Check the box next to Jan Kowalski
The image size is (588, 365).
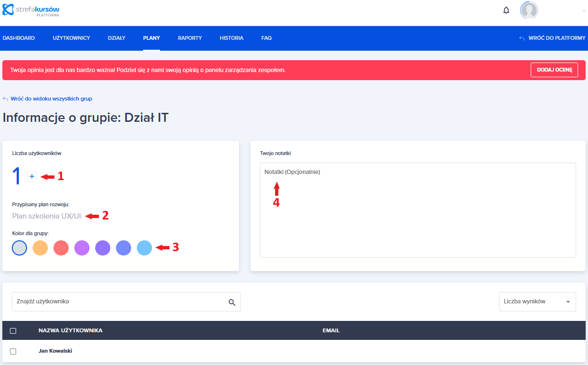(13, 351)
